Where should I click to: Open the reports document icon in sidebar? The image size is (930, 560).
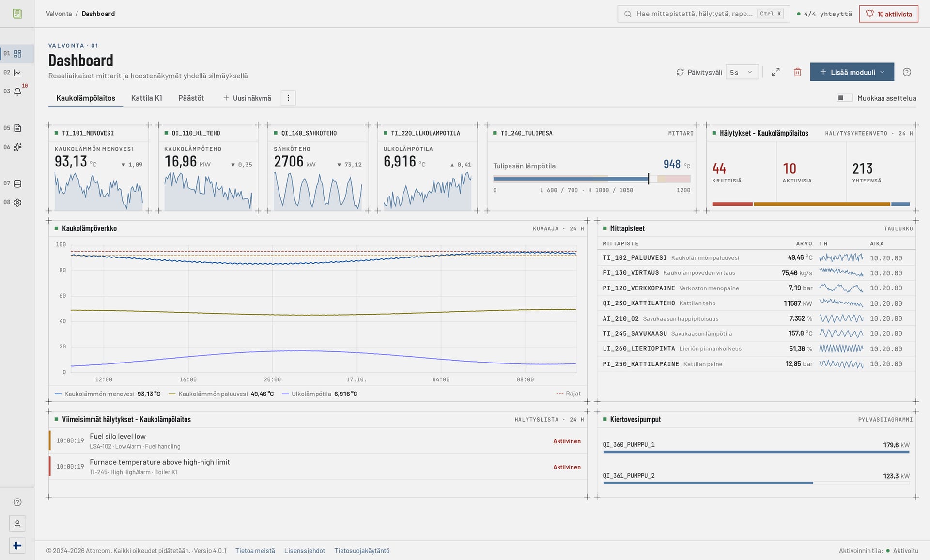pyautogui.click(x=17, y=128)
